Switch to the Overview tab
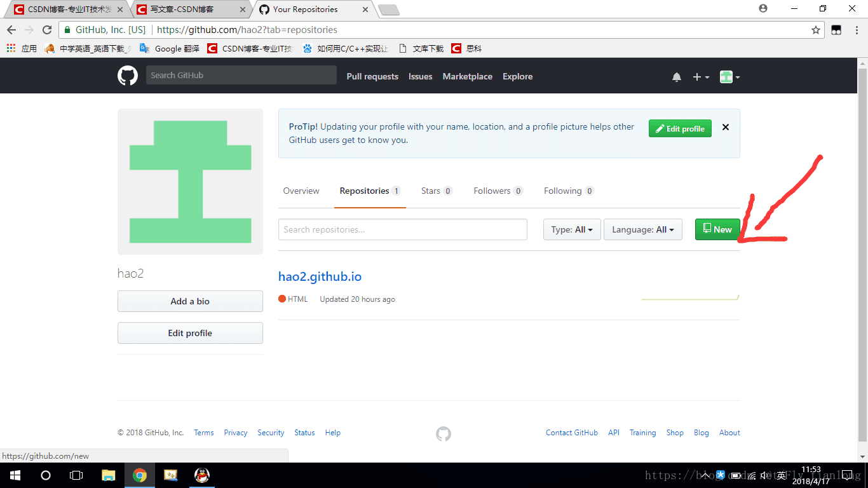Viewport: 868px width, 488px height. (x=301, y=191)
